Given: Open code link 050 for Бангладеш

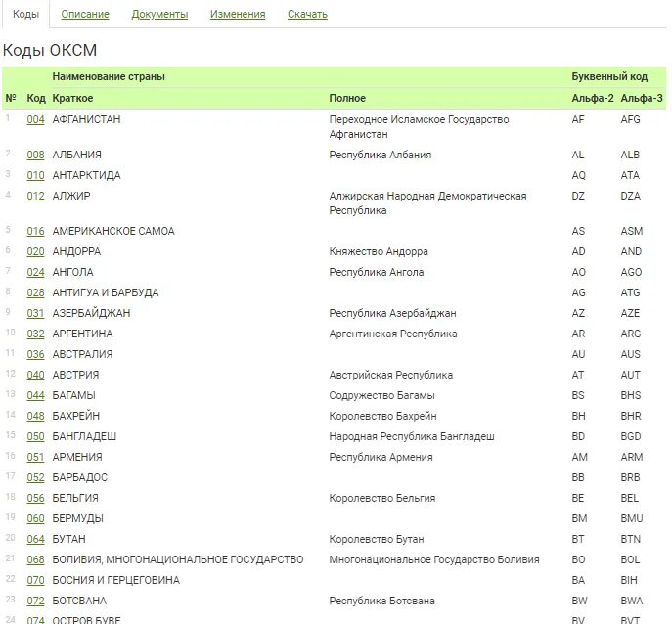Looking at the screenshot, I should click(x=35, y=437).
